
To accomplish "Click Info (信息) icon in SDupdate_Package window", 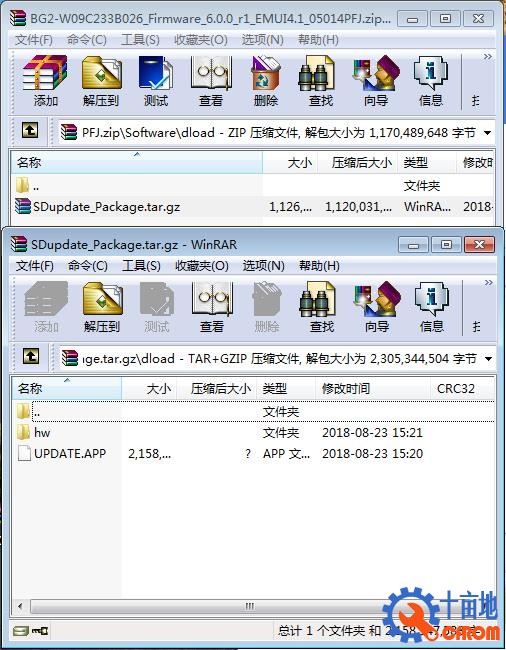I will [x=431, y=307].
